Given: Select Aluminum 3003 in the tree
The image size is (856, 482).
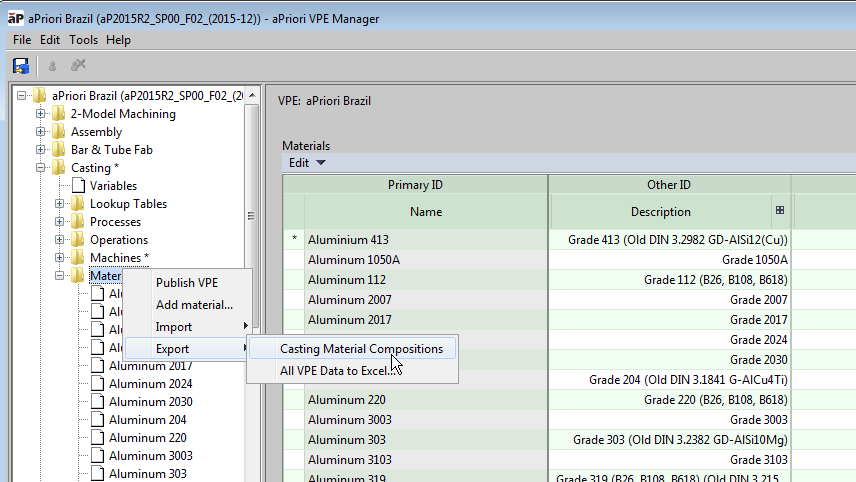Looking at the screenshot, I should [150, 456].
